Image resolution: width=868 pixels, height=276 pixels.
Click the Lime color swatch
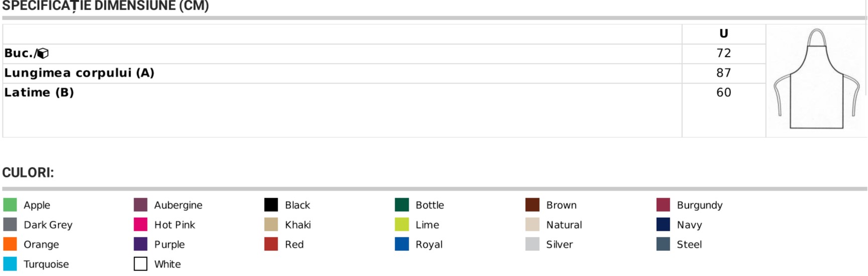[402, 225]
